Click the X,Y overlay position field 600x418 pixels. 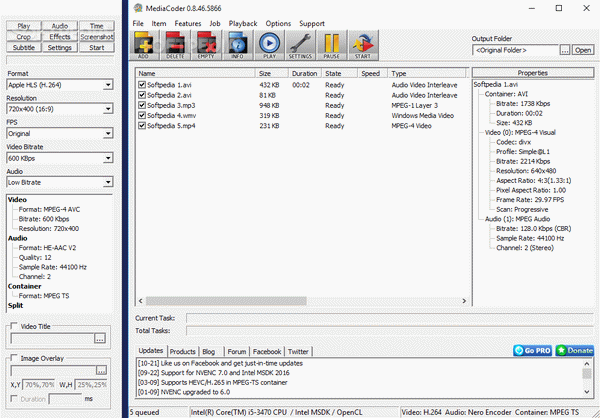point(39,385)
